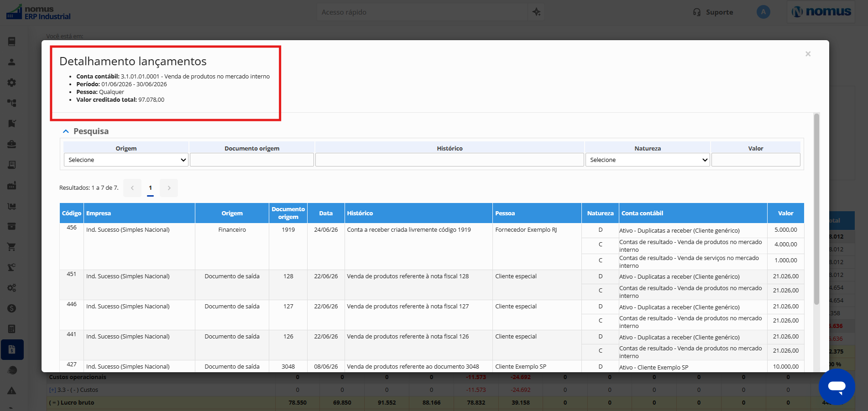The height and width of the screenshot is (411, 868).
Task: Select entry code 451
Action: pyautogui.click(x=72, y=274)
